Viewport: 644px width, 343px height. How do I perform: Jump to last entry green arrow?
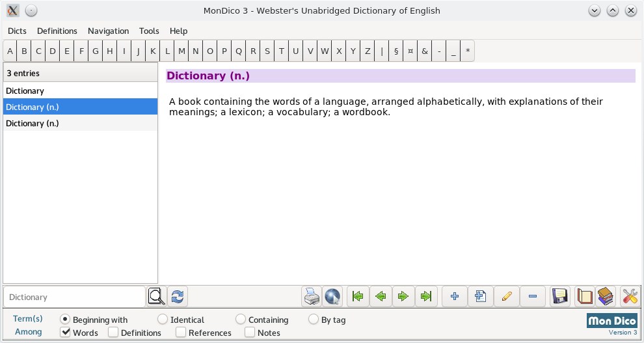pyautogui.click(x=426, y=297)
